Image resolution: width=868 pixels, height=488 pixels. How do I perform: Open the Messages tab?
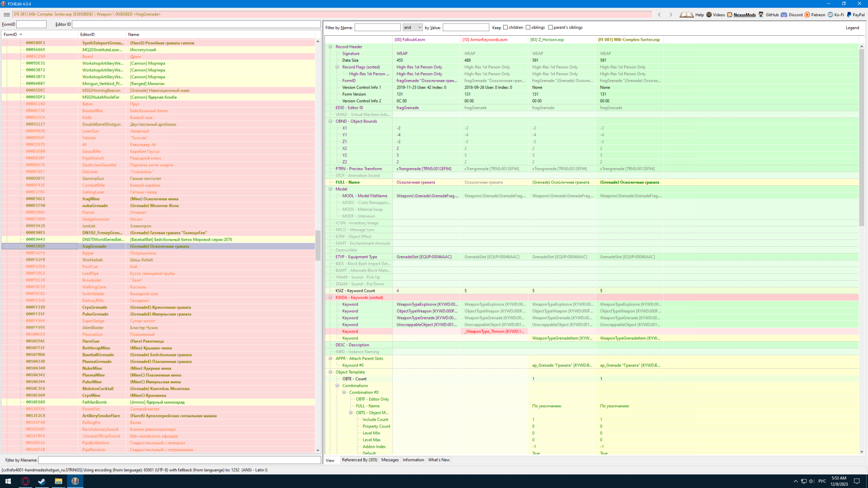[390, 460]
